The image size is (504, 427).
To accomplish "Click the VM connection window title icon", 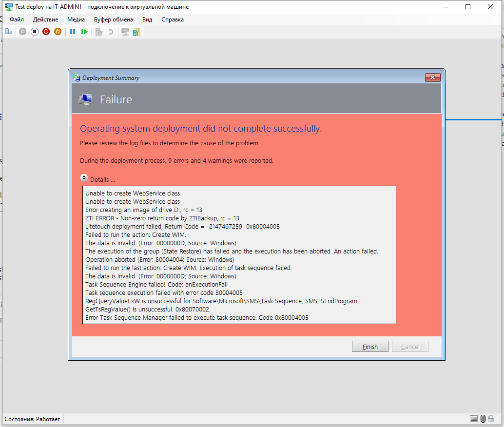I will 9,7.
